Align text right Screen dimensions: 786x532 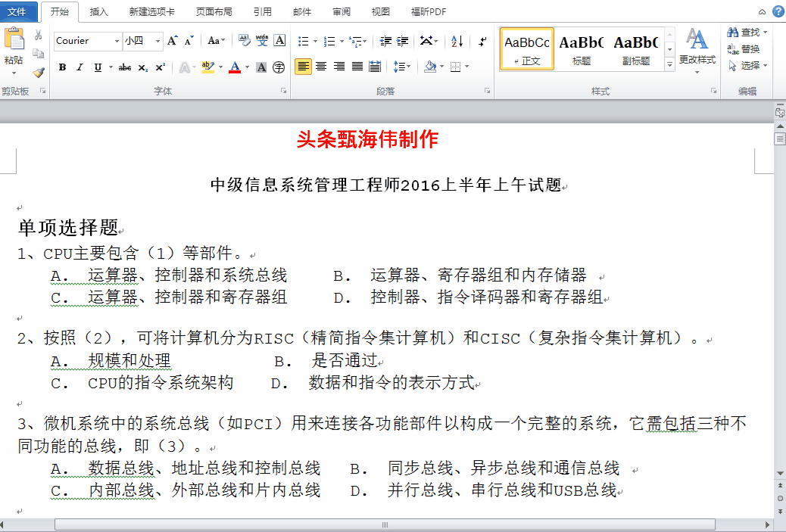pos(339,66)
